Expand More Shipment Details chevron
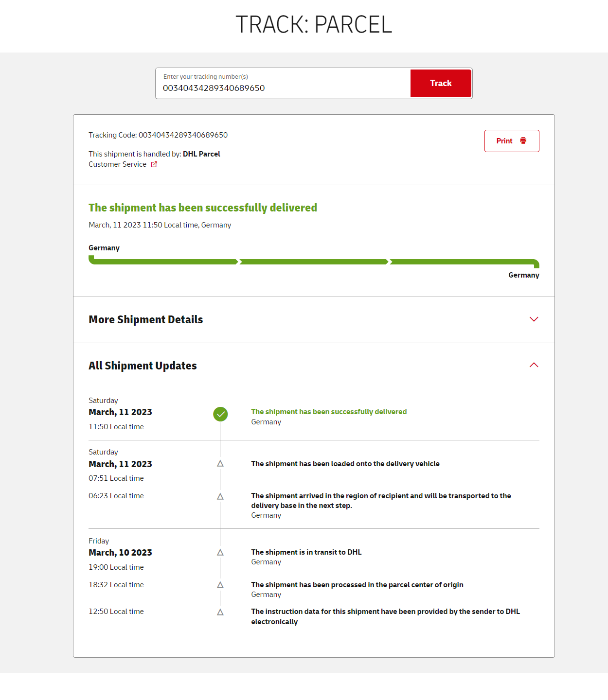 534,319
